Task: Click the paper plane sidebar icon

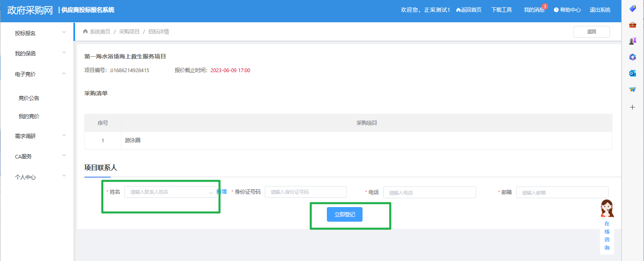Action: (x=632, y=90)
